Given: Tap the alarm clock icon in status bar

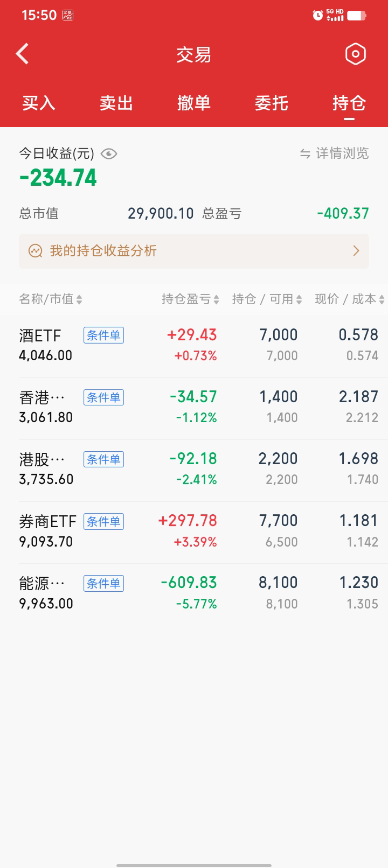Looking at the screenshot, I should tap(318, 16).
